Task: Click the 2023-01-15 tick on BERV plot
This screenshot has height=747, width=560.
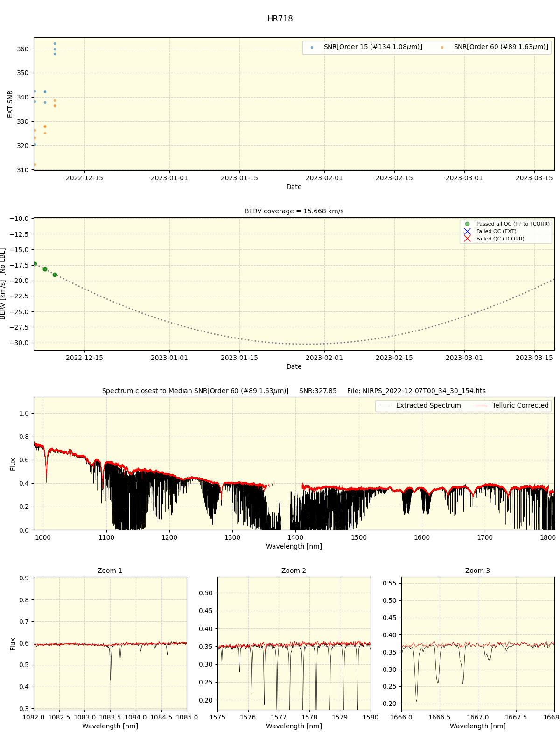Action: coord(239,358)
